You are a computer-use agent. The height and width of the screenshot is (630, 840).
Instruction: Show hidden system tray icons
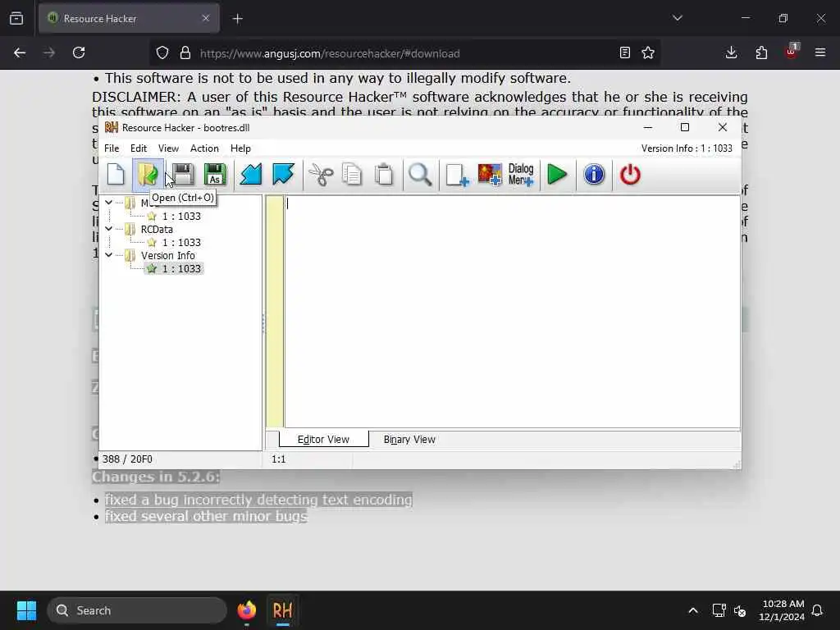point(692,610)
